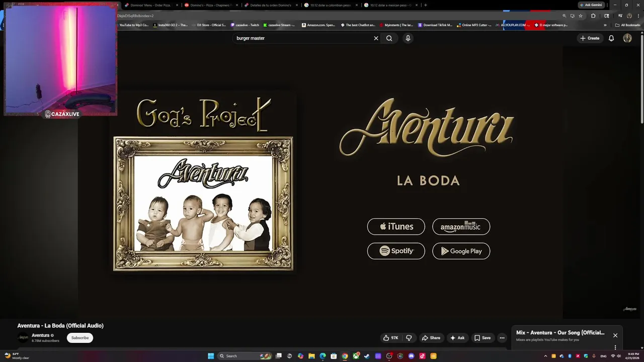644x362 pixels.
Task: Click the Amazon Music badge in the video
Action: point(461,227)
